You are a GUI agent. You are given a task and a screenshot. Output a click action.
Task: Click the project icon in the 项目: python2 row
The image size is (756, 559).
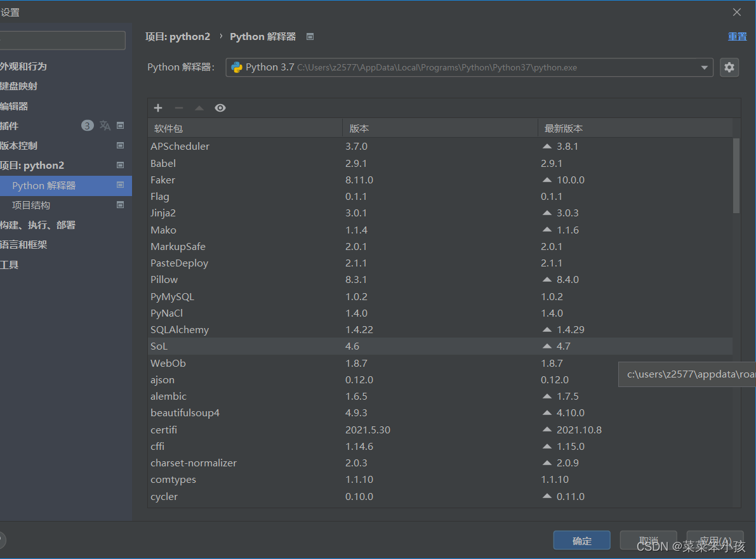tap(121, 166)
